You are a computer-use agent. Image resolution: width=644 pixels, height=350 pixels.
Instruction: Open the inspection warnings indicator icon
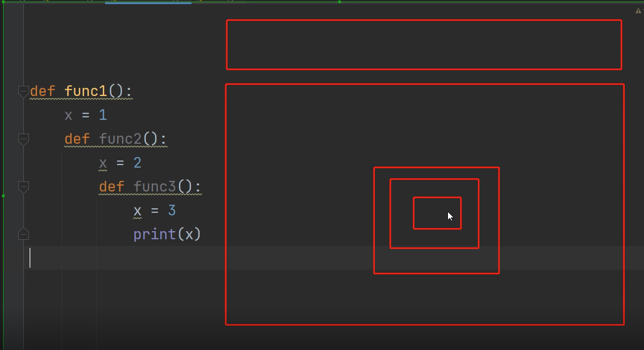[638, 11]
